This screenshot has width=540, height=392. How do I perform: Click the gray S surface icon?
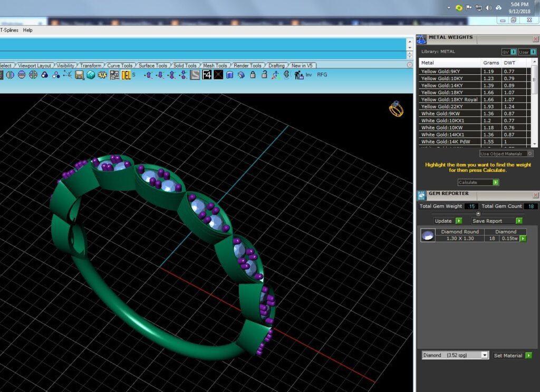click(x=195, y=75)
